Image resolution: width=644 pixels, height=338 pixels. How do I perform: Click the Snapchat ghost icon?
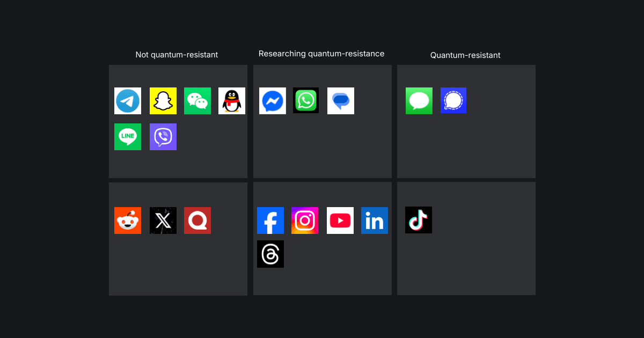pyautogui.click(x=163, y=101)
